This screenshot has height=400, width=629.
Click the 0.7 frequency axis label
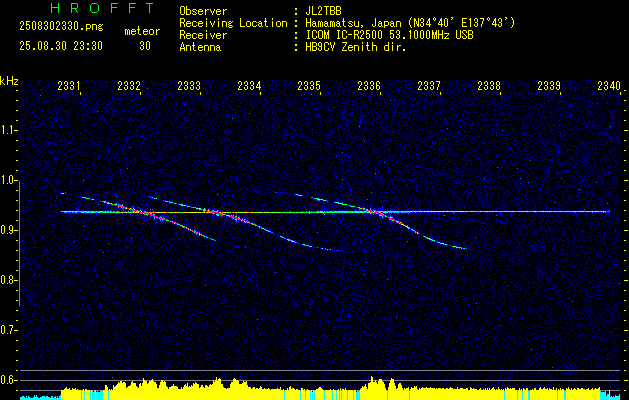click(x=9, y=330)
